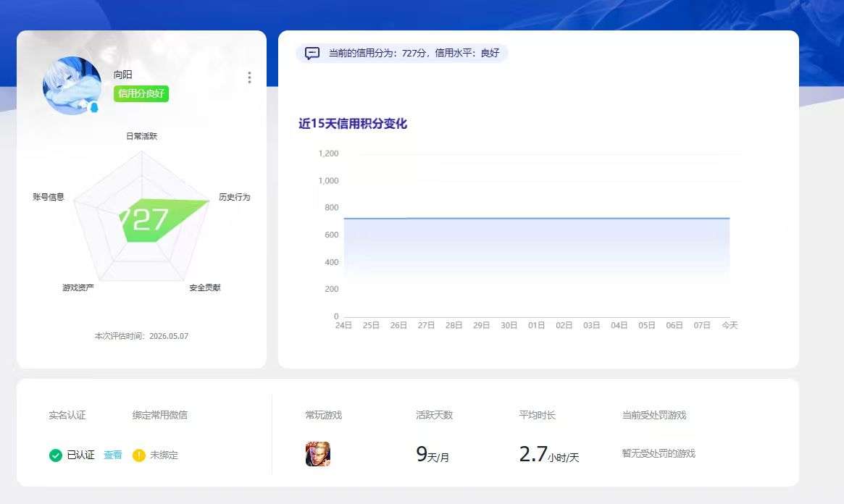Viewport: 844px width, 504px height.
Task: Click the chat bubble icon beside credit score message
Action: coord(312,54)
